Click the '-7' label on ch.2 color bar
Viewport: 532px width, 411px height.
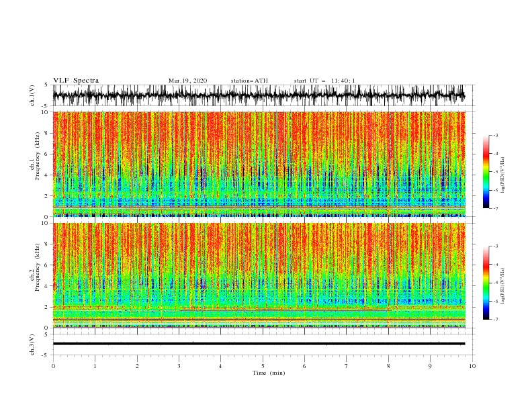(x=496, y=319)
